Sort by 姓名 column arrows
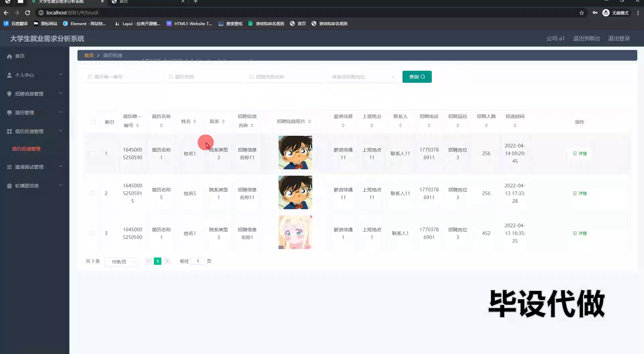 [195, 121]
